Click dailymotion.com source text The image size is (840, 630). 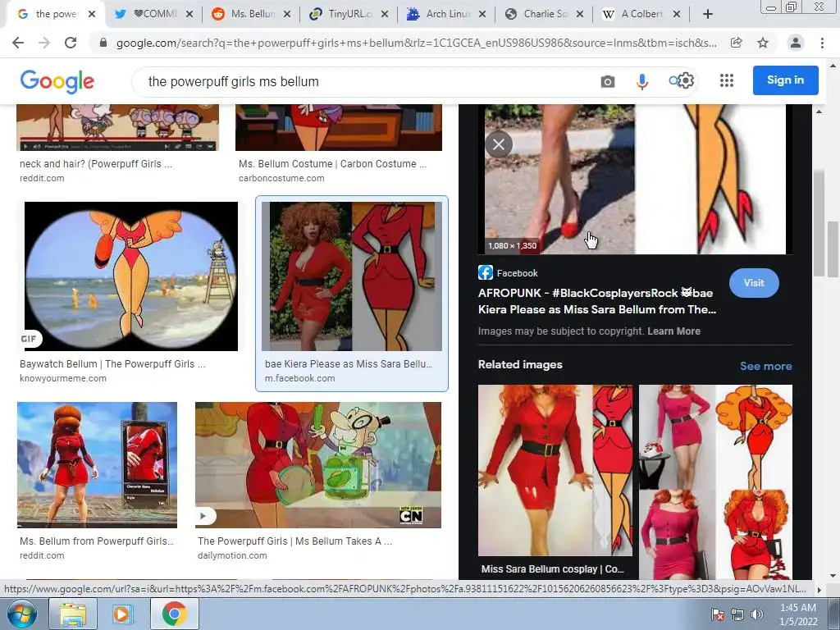232,555
